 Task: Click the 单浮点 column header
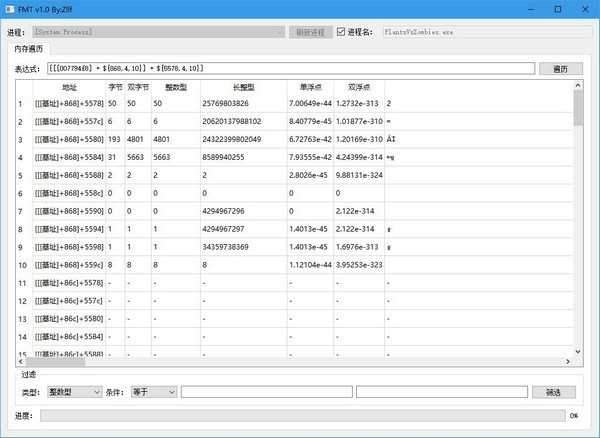[310, 87]
